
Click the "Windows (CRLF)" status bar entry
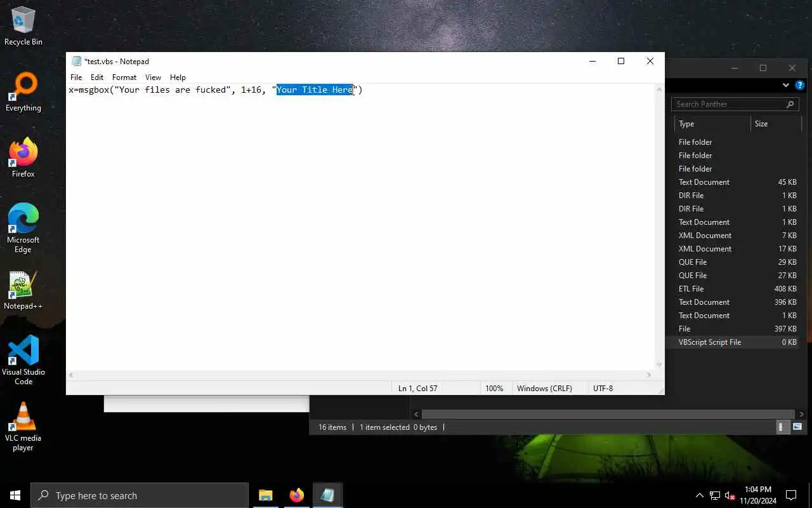pos(544,389)
